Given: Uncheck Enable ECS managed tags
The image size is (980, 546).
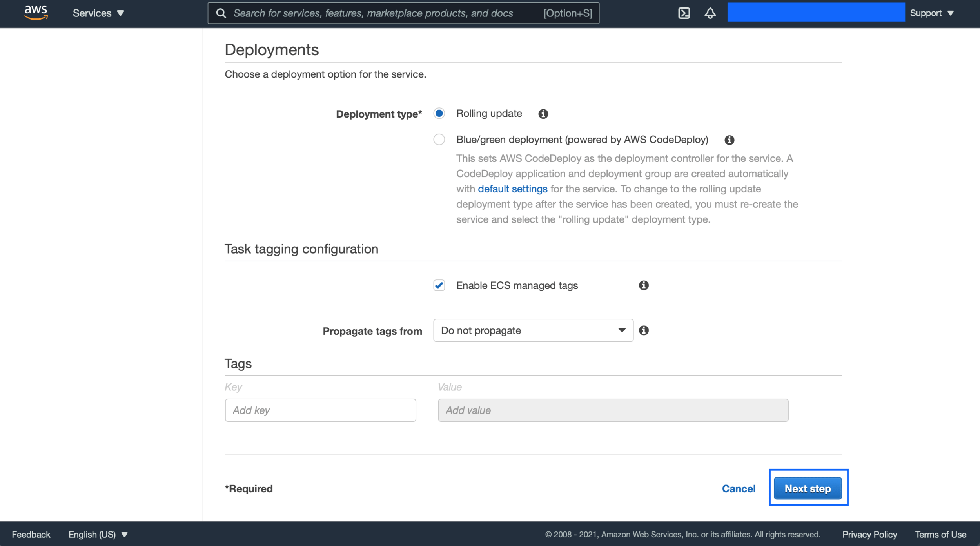Looking at the screenshot, I should 439,285.
